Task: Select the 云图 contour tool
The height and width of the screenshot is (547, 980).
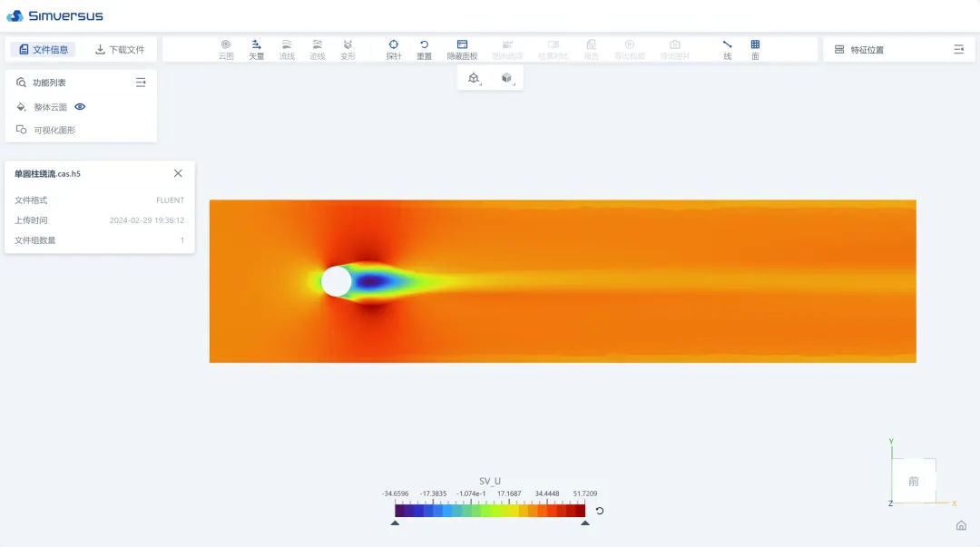Action: click(x=226, y=49)
